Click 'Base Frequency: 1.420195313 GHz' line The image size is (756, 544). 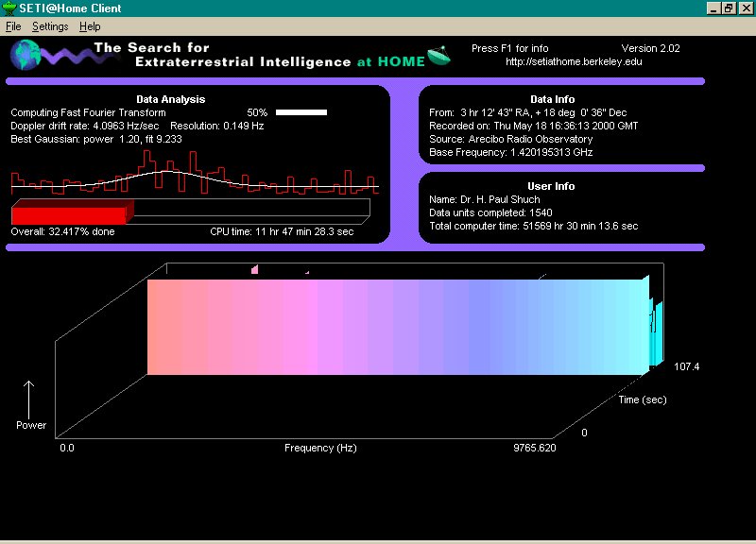(x=510, y=152)
